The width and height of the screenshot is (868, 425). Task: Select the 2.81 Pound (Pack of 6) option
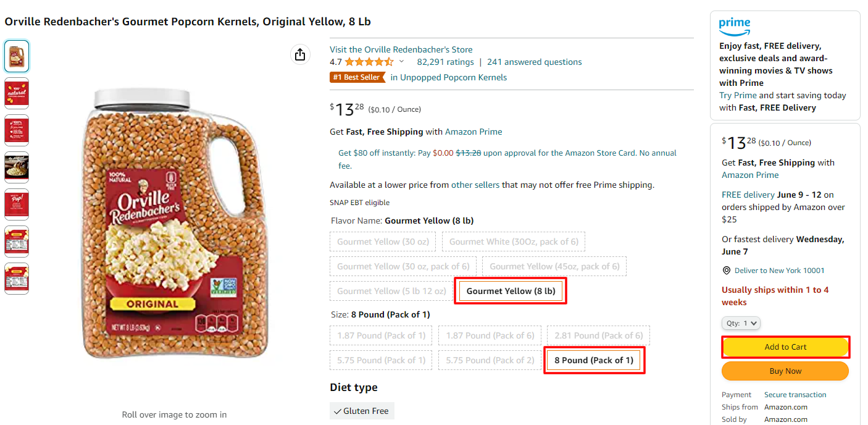pyautogui.click(x=598, y=335)
